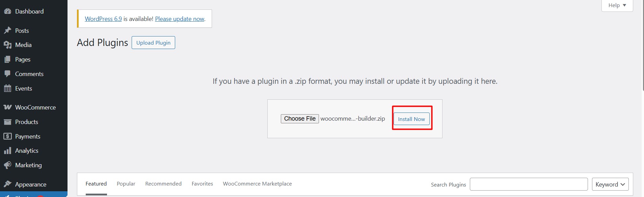Expand the Help dropdown panel
The image size is (644, 197).
(617, 5)
